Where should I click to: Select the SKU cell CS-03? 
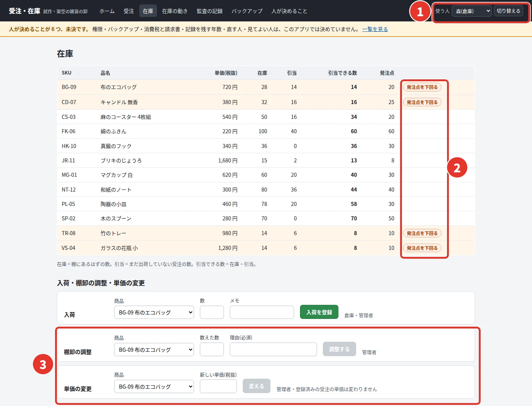point(69,117)
